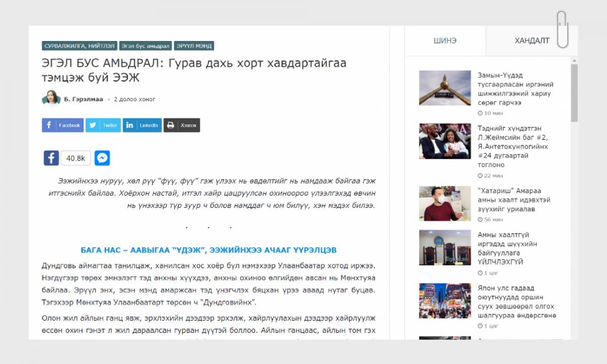Click the Хэвлэх print button
The height and width of the screenshot is (364, 607).
(182, 125)
